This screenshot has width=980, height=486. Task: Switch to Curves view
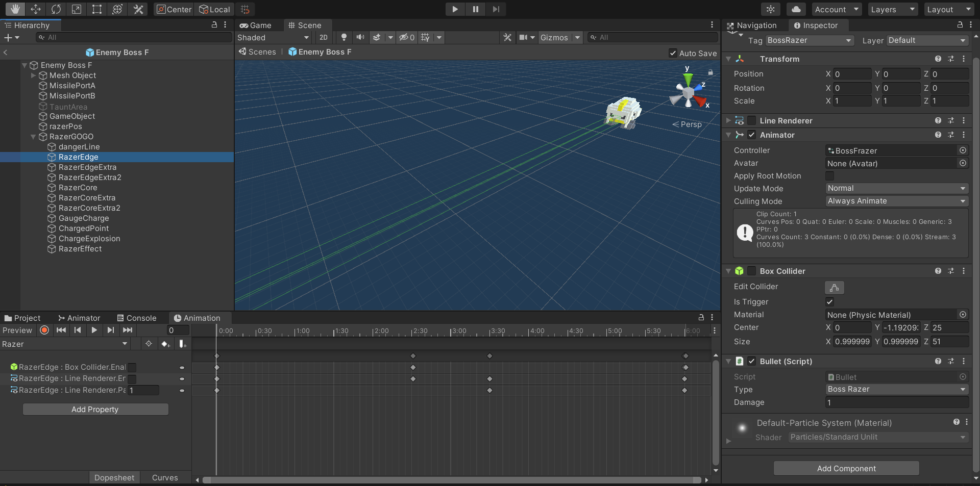coord(165,478)
